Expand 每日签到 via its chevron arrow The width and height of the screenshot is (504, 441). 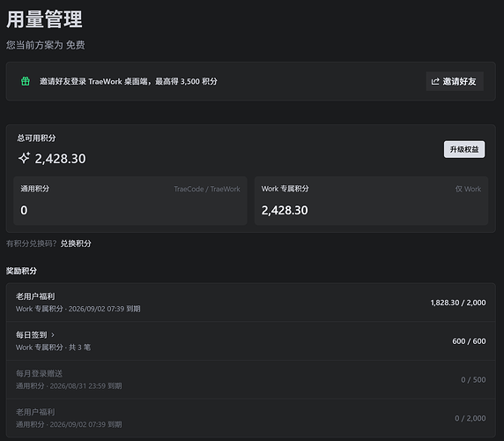pos(53,335)
